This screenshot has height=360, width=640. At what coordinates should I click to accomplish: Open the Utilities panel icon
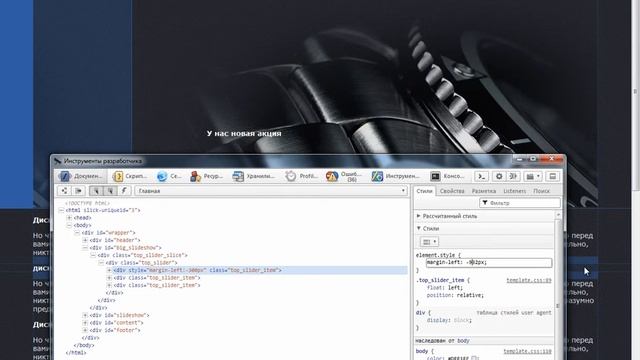click(x=377, y=176)
